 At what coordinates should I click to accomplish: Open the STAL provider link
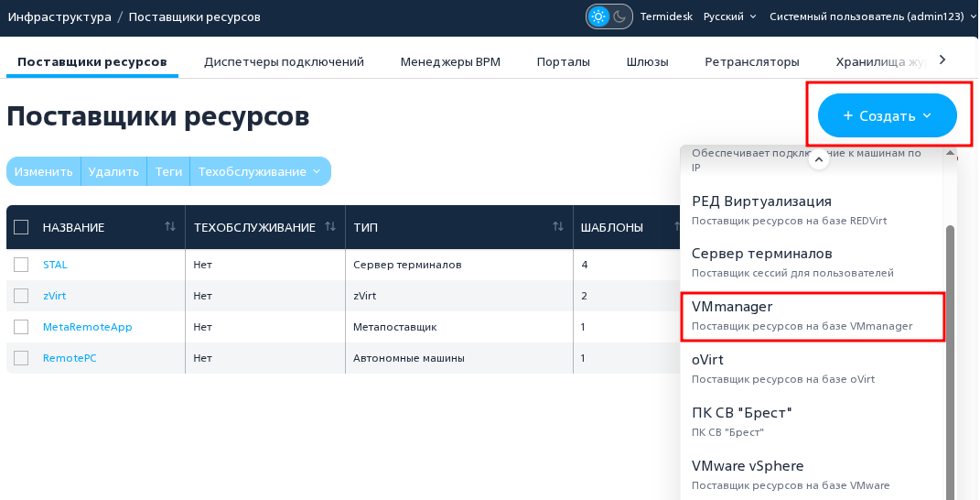coord(55,265)
